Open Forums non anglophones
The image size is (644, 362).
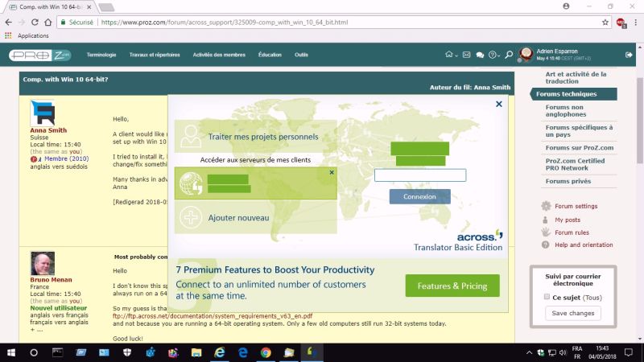[x=566, y=110]
